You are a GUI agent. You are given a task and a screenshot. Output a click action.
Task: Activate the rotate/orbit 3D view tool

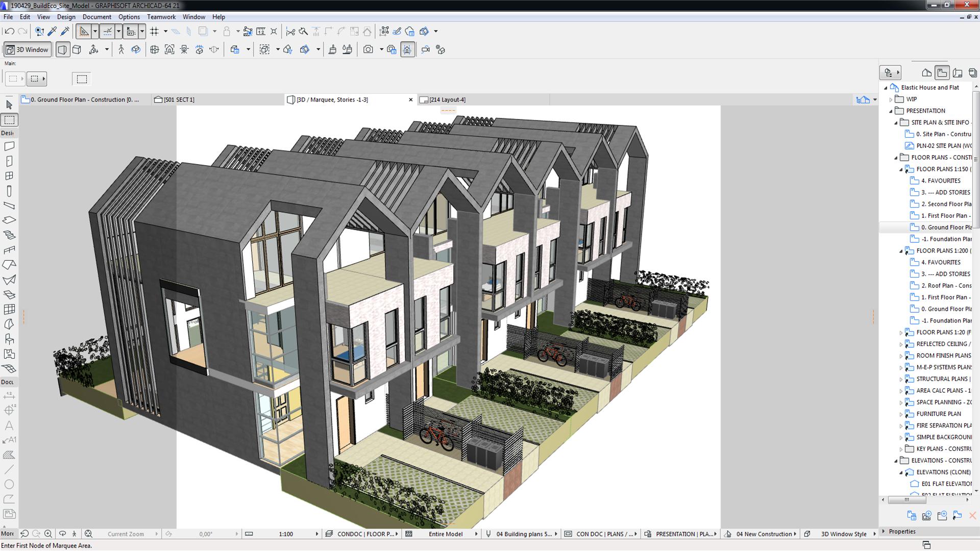click(135, 49)
